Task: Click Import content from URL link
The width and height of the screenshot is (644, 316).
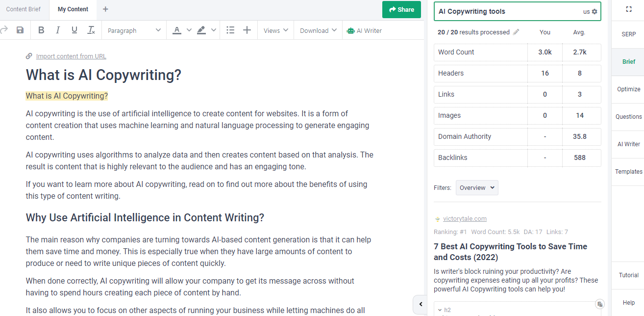Action: click(x=71, y=56)
